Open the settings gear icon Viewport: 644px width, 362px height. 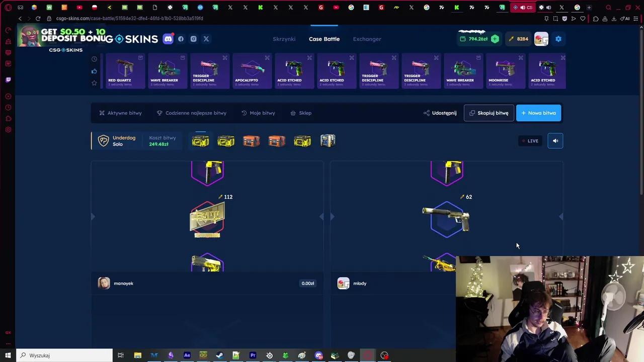[x=558, y=39]
